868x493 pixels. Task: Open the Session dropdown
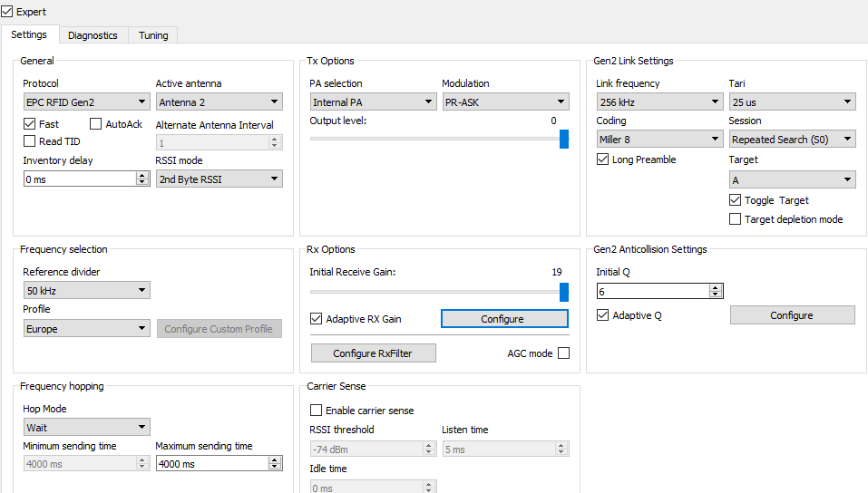coord(793,139)
